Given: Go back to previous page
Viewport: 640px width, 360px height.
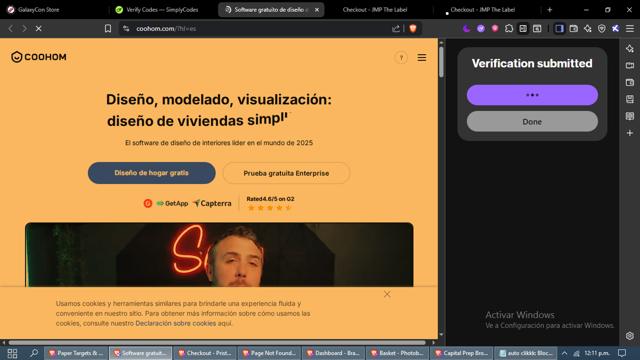Looking at the screenshot, I should (x=11, y=29).
